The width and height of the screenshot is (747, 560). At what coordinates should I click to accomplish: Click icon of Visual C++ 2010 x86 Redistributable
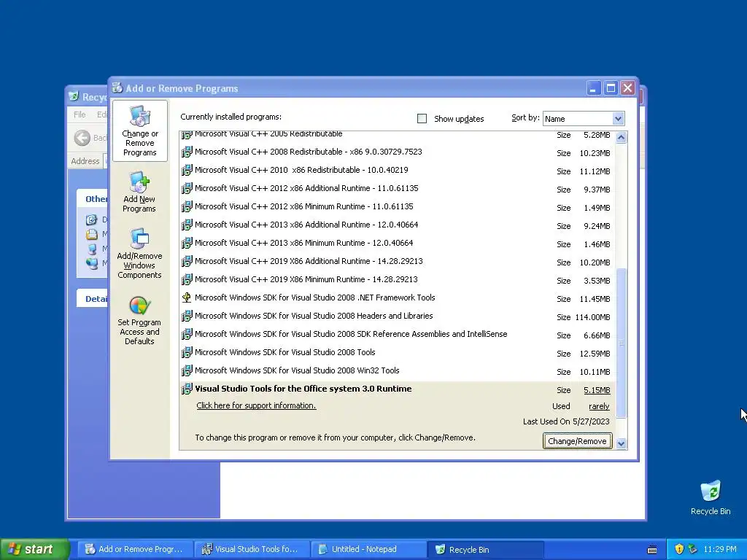[x=187, y=170]
